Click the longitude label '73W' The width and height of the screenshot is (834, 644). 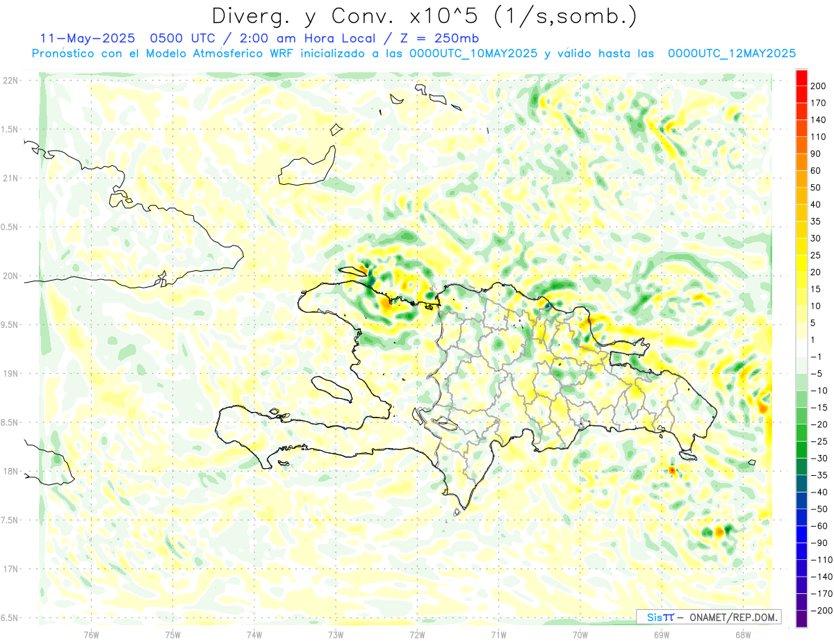pos(336,634)
